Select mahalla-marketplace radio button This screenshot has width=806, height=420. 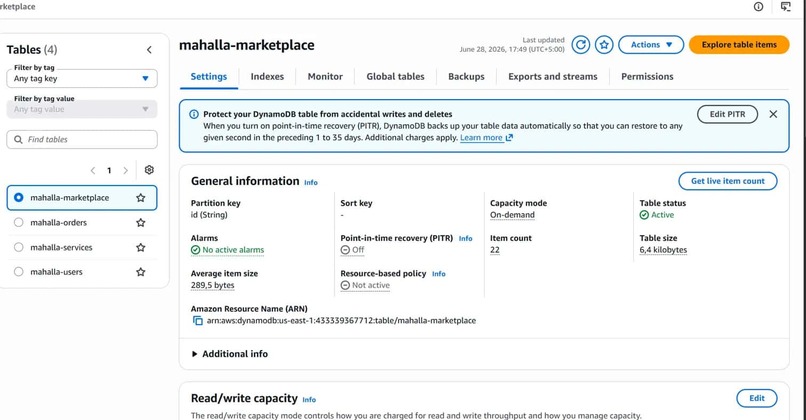click(19, 197)
